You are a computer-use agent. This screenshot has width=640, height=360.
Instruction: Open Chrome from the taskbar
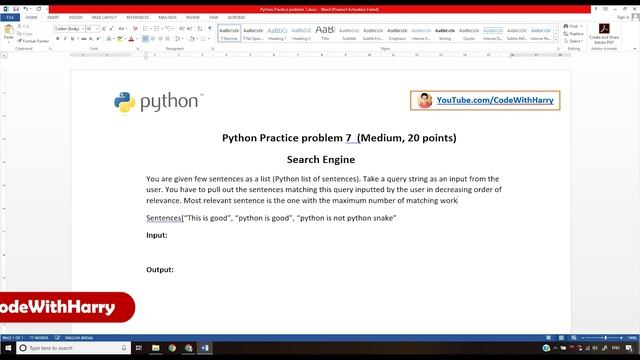tap(172, 348)
